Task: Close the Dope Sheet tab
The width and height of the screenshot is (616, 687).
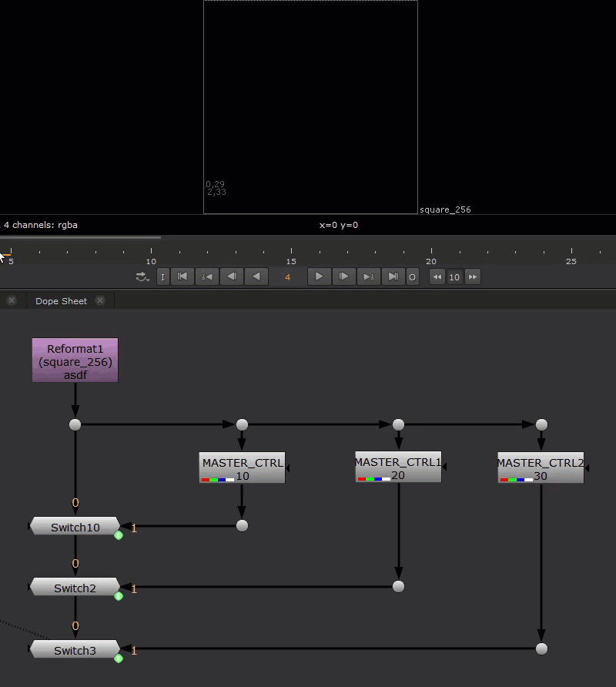Action: coord(100,301)
